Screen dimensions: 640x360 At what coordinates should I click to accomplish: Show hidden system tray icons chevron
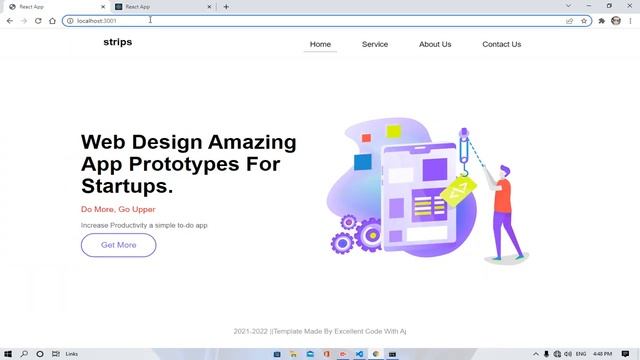[536, 354]
